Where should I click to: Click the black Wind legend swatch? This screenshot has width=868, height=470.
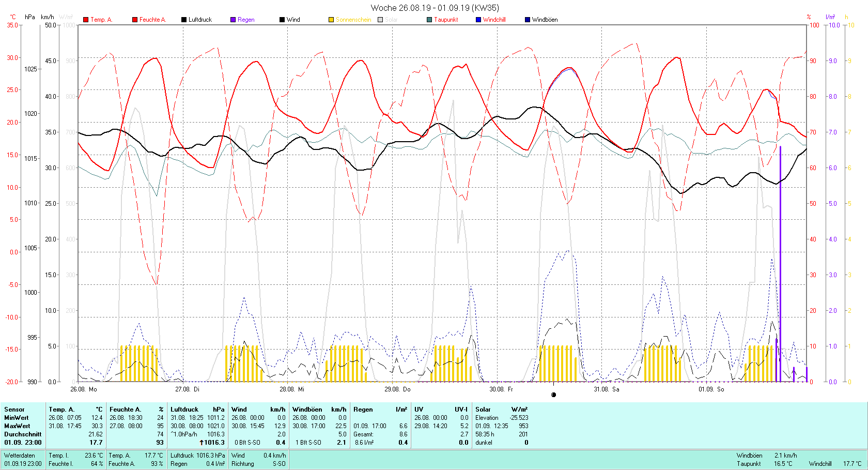282,20
